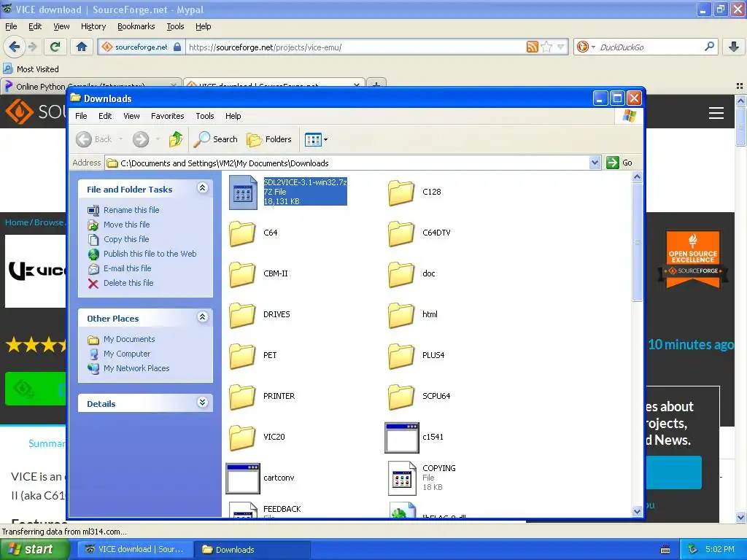This screenshot has height=560, width=747.
Task: Click Move this file
Action: (x=127, y=225)
